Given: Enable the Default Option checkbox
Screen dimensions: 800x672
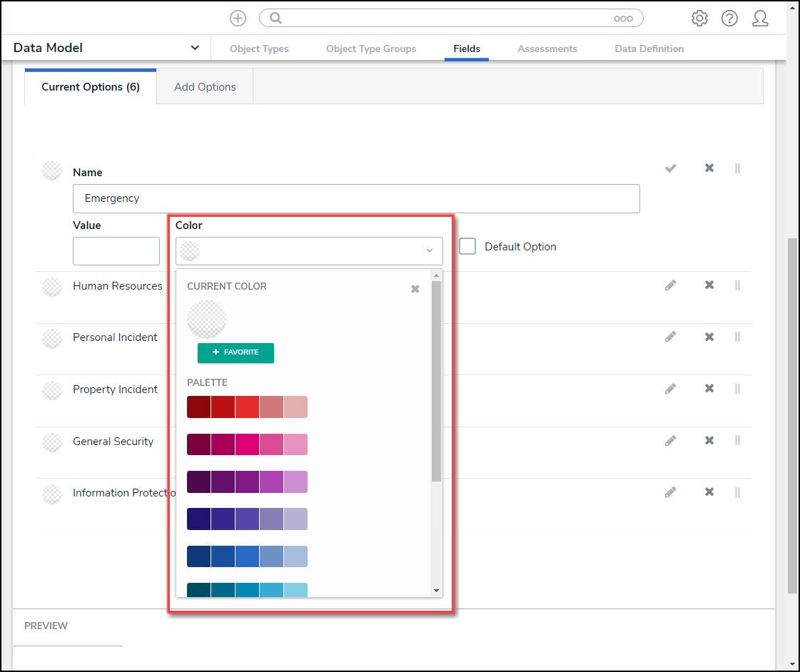Looking at the screenshot, I should pyautogui.click(x=467, y=246).
